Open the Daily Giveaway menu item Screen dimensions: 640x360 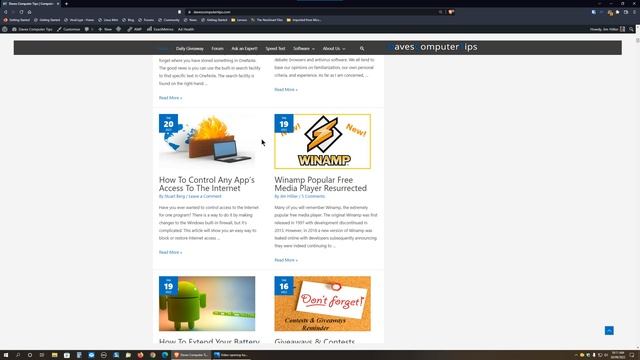(x=189, y=49)
